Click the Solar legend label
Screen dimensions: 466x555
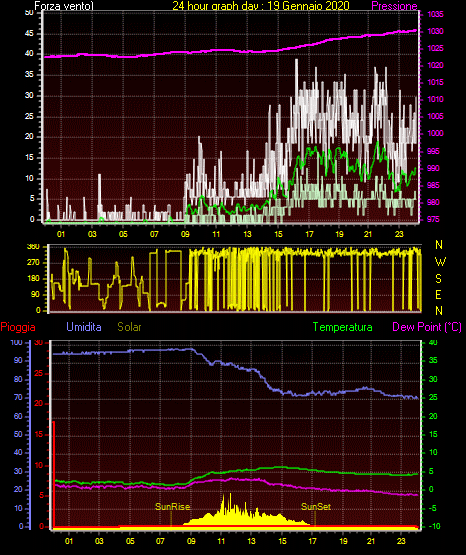[129, 327]
